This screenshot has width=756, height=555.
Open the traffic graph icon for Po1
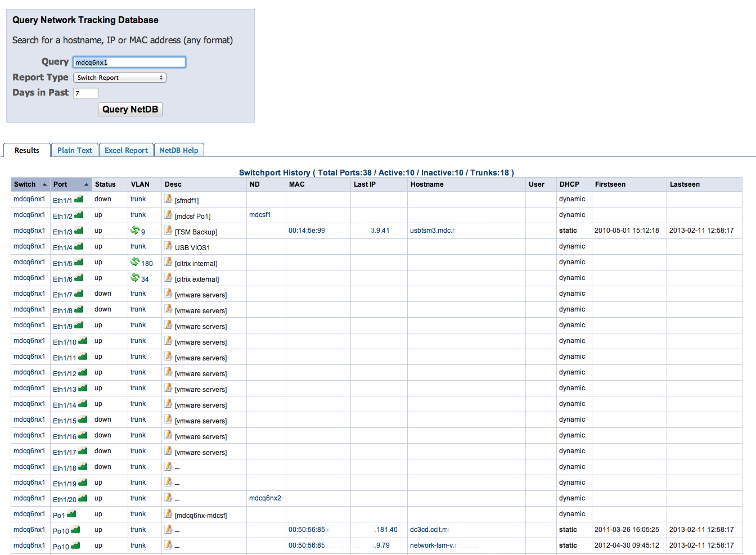click(x=71, y=514)
